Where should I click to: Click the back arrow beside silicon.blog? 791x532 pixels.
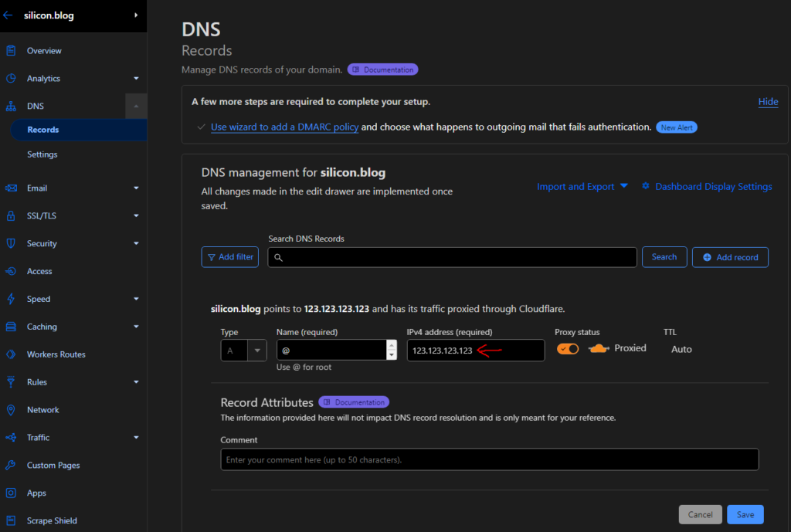click(8, 15)
